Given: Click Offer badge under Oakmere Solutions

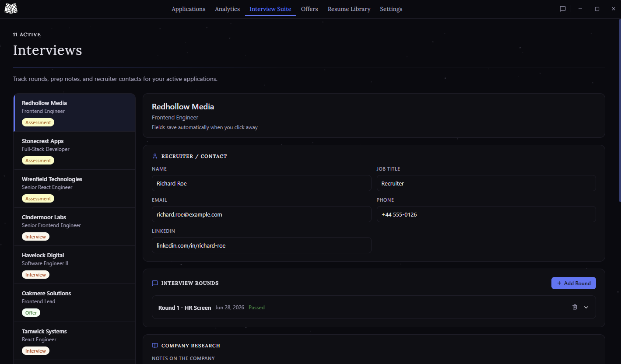Looking at the screenshot, I should click(31, 313).
